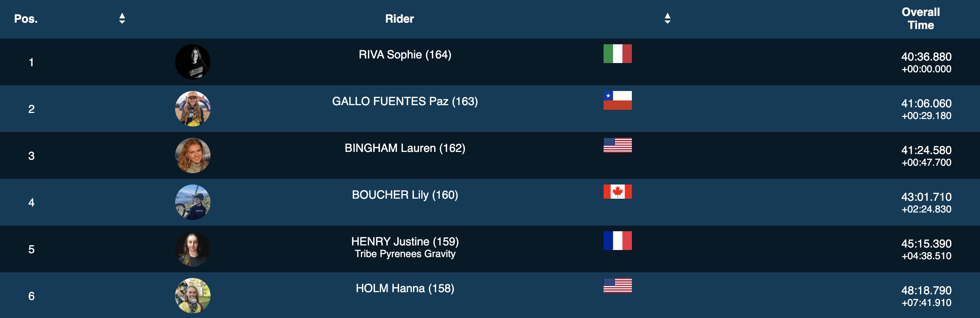Image resolution: width=980 pixels, height=318 pixels.
Task: Open Lily Boucher's profile photo
Action: coord(192,202)
